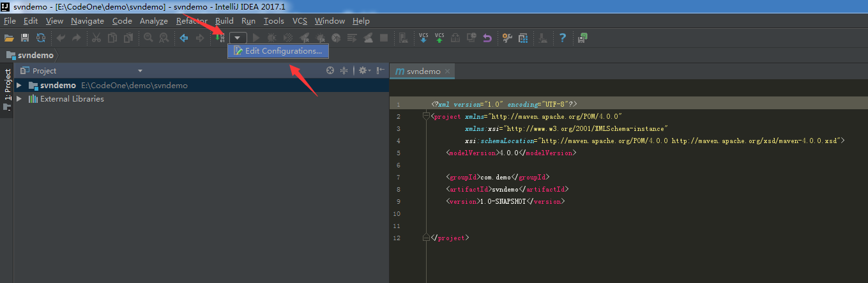Click the Find magnifier icon
This screenshot has width=868, height=283.
[x=148, y=38]
